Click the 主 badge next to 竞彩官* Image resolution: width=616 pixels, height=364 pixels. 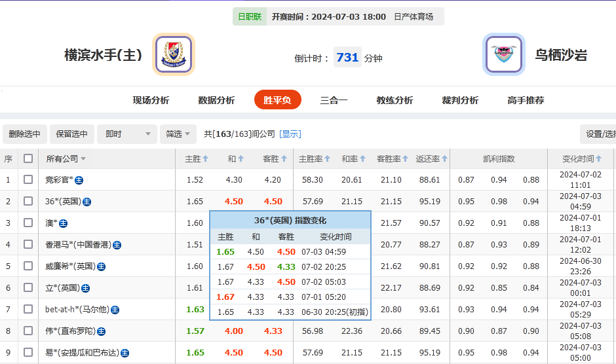79,180
